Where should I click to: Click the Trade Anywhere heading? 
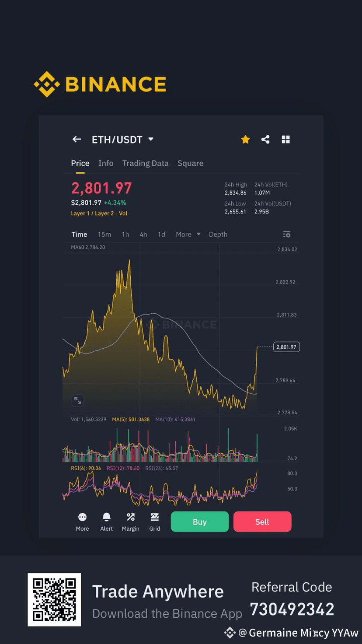click(158, 591)
